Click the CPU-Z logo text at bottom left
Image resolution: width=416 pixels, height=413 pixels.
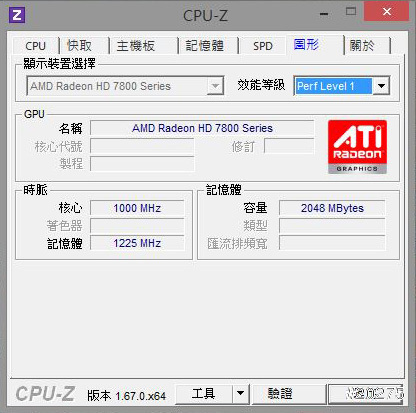point(45,394)
